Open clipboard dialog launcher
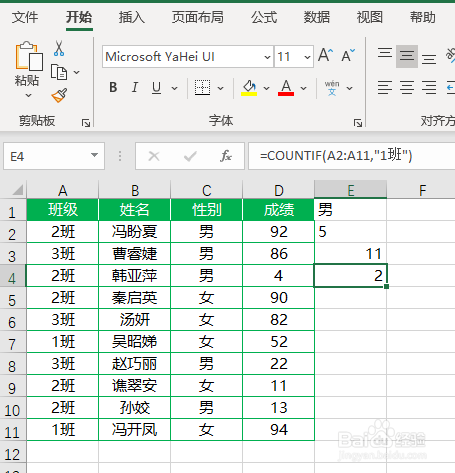This screenshot has height=473, width=455. pyautogui.click(x=86, y=123)
